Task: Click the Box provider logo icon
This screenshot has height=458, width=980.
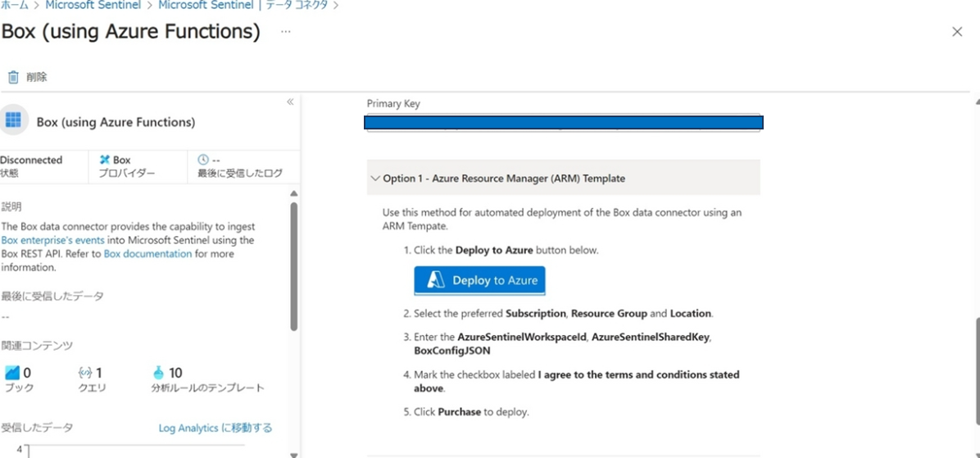Action: (104, 160)
